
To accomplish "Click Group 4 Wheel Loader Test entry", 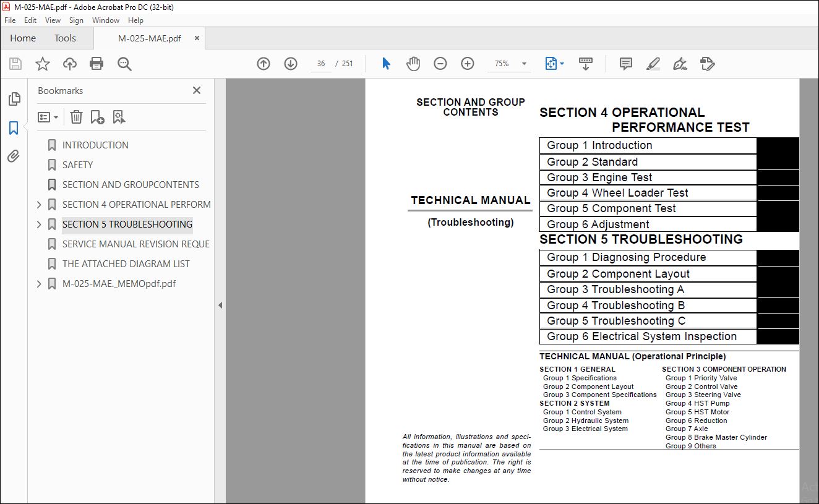I will click(617, 193).
